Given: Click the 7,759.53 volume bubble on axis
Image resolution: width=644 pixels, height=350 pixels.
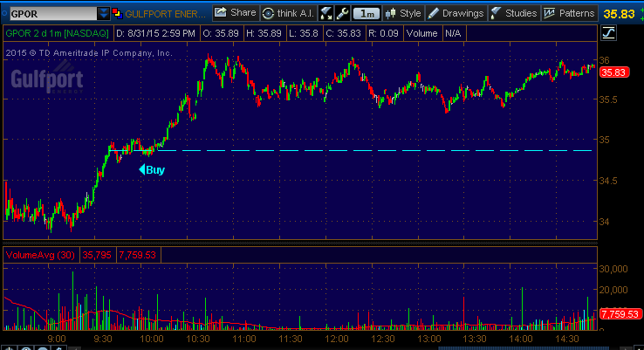Looking at the screenshot, I should (x=620, y=313).
